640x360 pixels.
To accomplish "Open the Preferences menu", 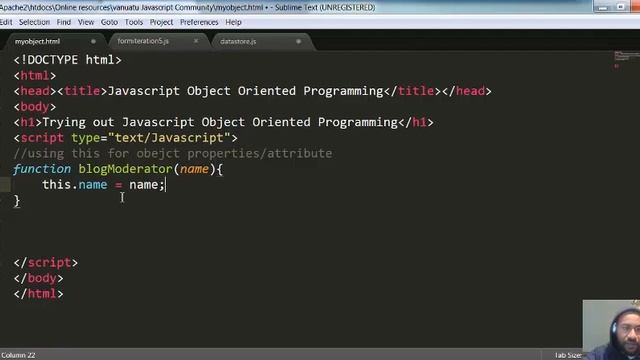I will [199, 22].
